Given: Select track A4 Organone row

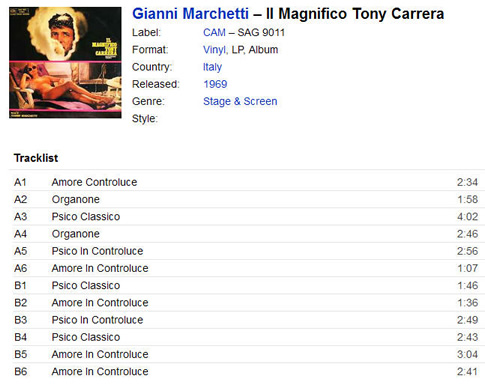Looking at the screenshot, I should [x=246, y=234].
